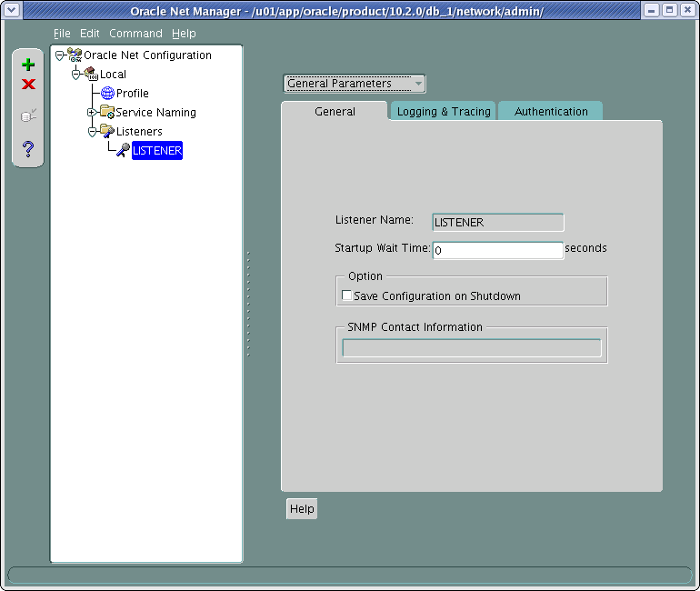Select Oracle Net Configuration label

click(x=148, y=55)
